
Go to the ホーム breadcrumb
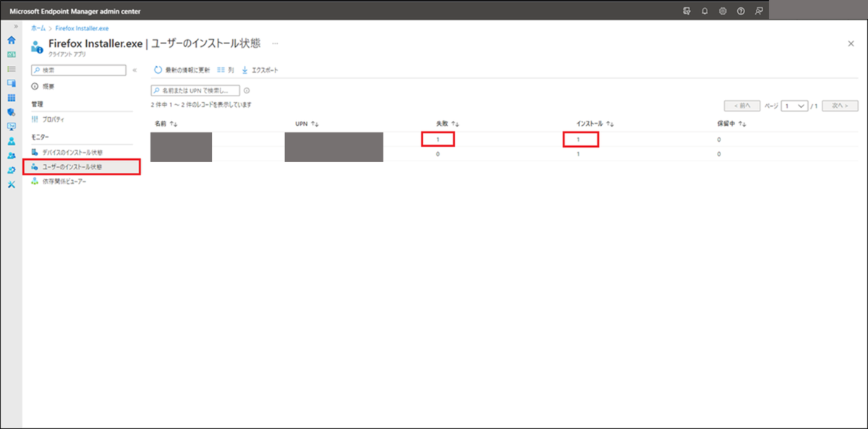[38, 27]
